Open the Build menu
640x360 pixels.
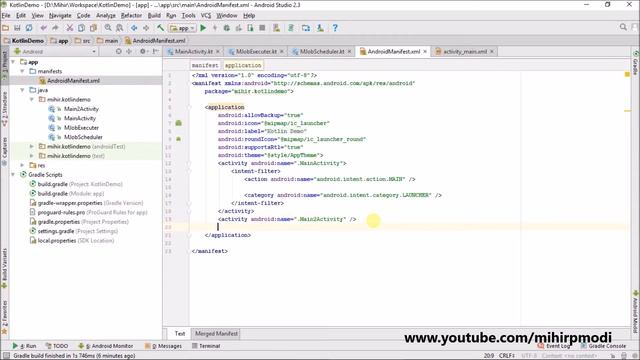(154, 16)
